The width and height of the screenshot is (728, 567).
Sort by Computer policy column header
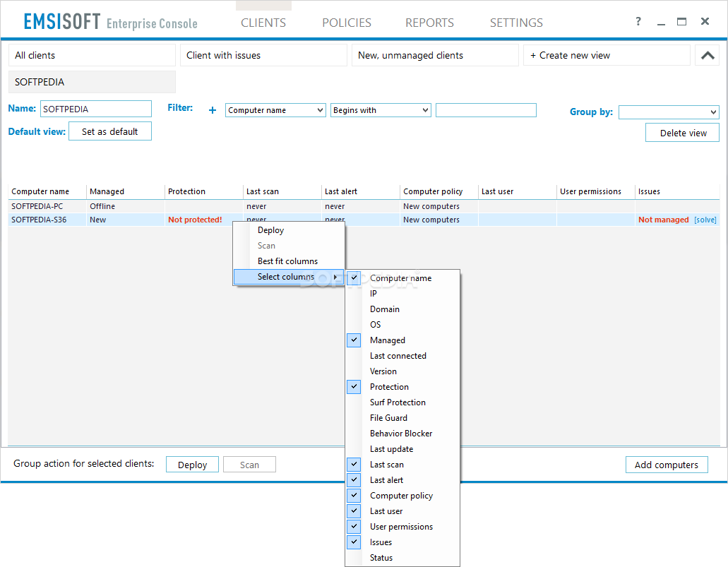pyautogui.click(x=439, y=191)
